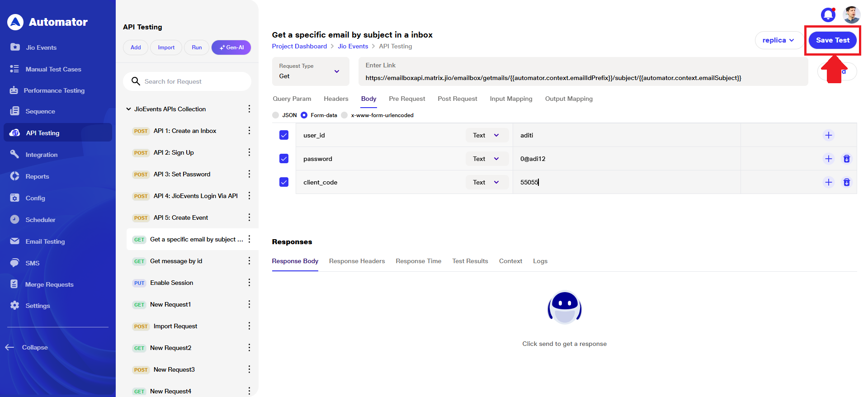Open the user profile avatar
This screenshot has height=397, width=868.
tap(851, 15)
